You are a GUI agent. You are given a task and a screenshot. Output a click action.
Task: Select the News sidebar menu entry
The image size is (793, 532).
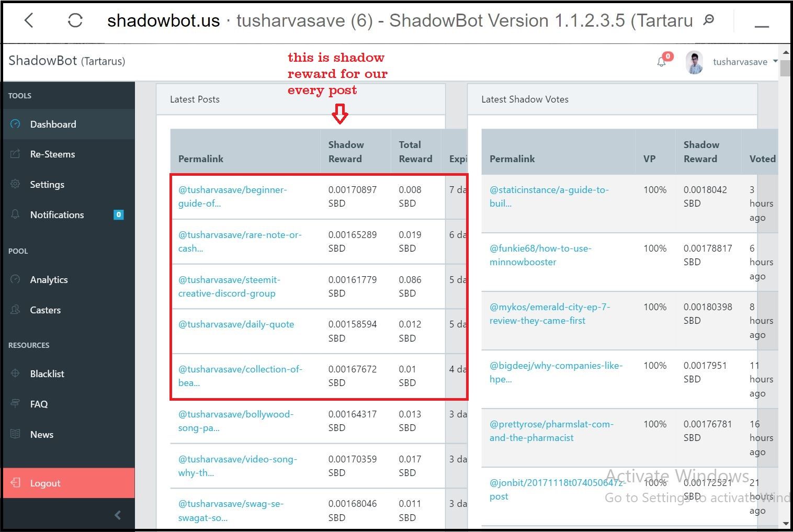[41, 434]
